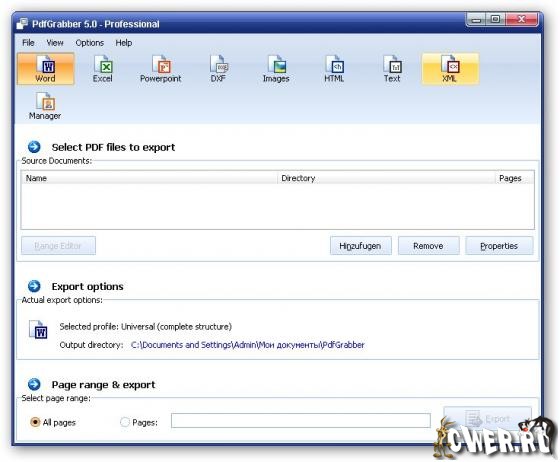This screenshot has height=462, width=560.
Task: Click the page range input field
Action: pyautogui.click(x=301, y=421)
